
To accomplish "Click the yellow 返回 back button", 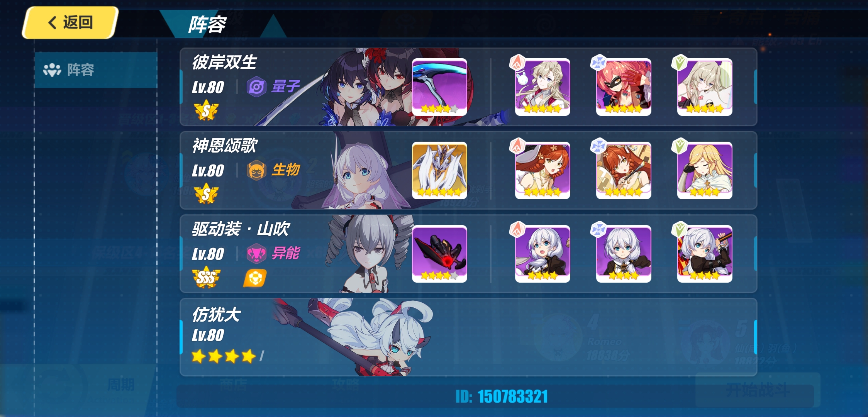I will [70, 22].
